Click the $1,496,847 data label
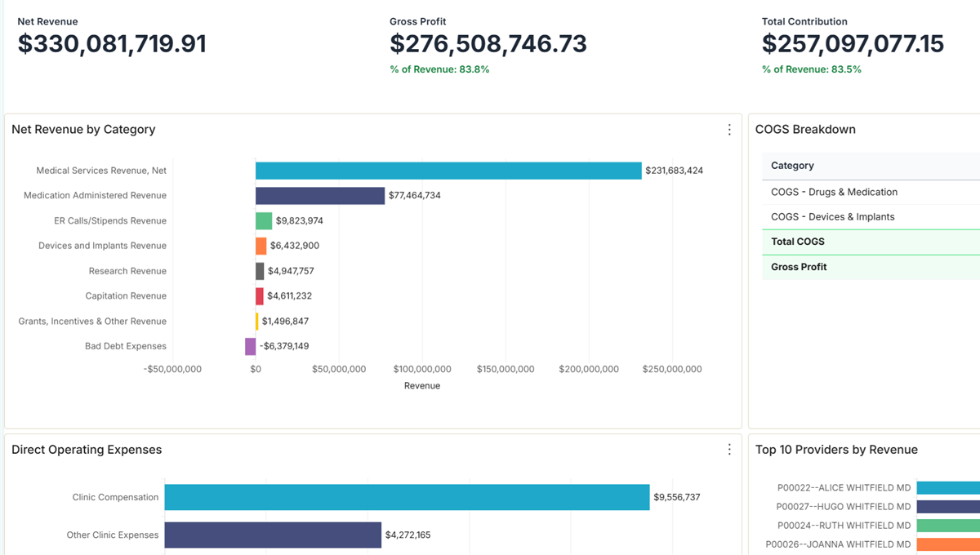 coord(285,322)
